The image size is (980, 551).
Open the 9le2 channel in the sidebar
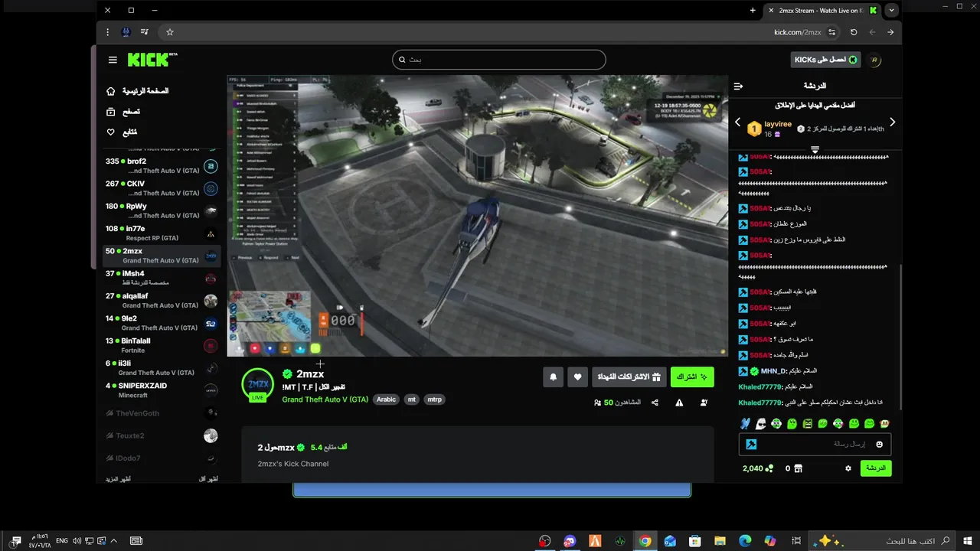click(162, 323)
